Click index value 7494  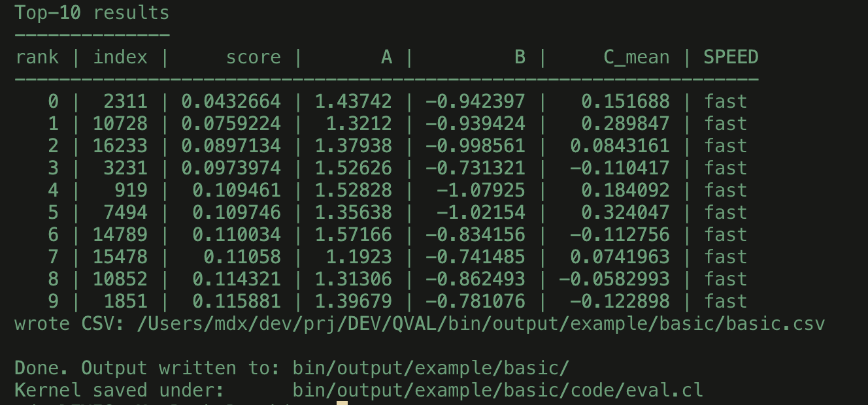[x=125, y=212]
